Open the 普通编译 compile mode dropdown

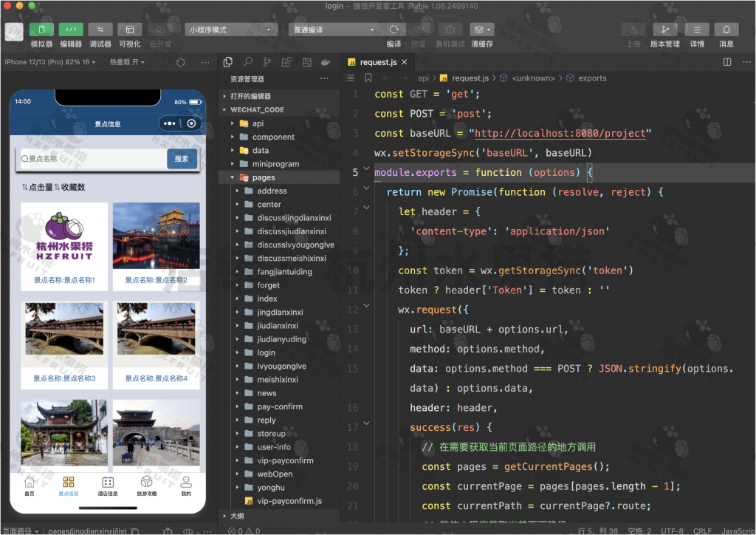point(334,30)
